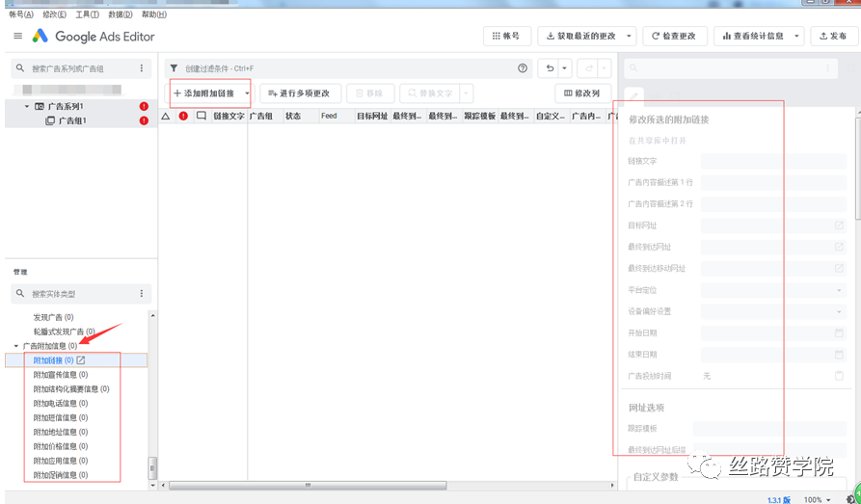Click the entity list scroll down arrow
The height and width of the screenshot is (504, 861).
coord(152,486)
